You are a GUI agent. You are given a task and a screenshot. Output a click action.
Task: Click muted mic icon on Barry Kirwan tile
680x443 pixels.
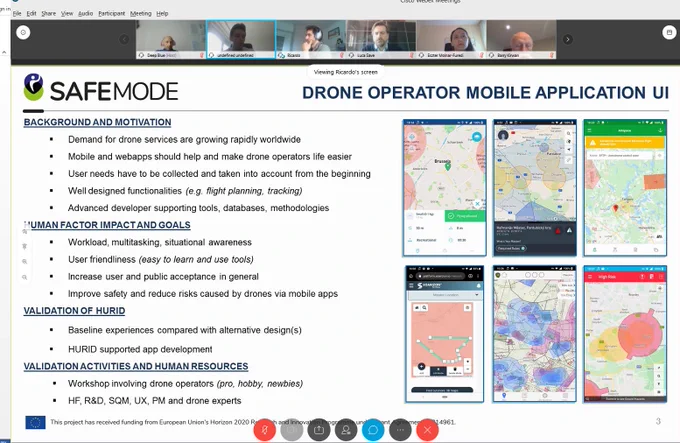(x=552, y=55)
